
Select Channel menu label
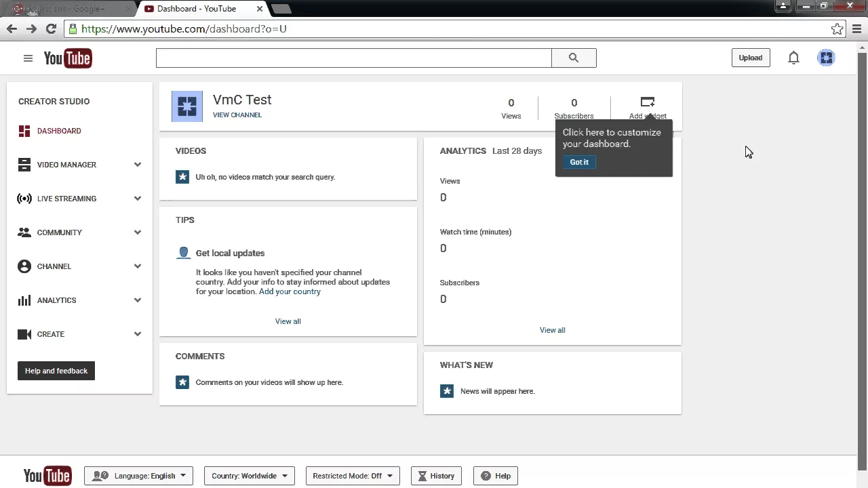[x=54, y=266]
